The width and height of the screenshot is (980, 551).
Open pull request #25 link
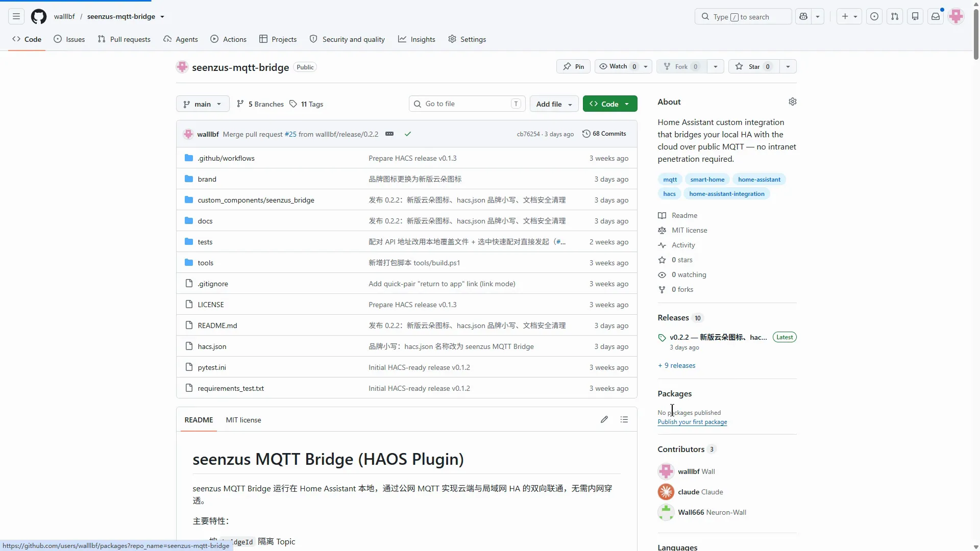click(x=290, y=134)
